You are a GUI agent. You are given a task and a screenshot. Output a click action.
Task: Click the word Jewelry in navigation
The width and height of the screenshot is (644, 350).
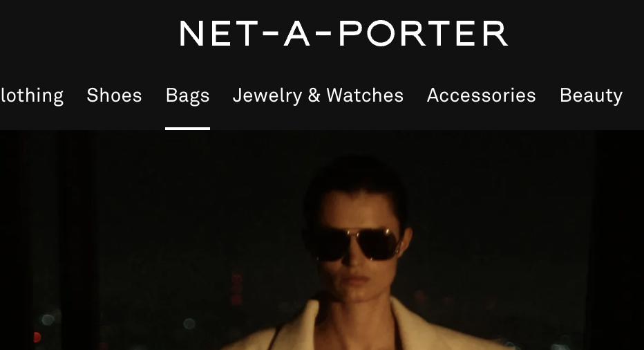point(267,96)
